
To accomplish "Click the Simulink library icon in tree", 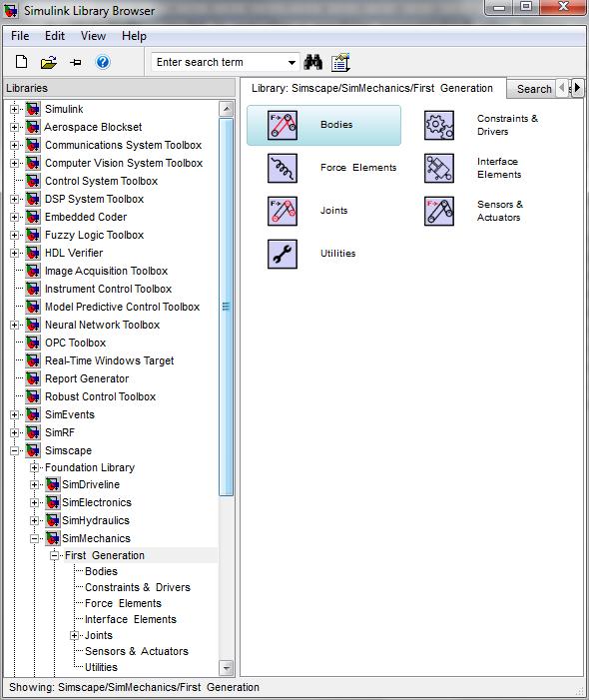I will (x=33, y=109).
